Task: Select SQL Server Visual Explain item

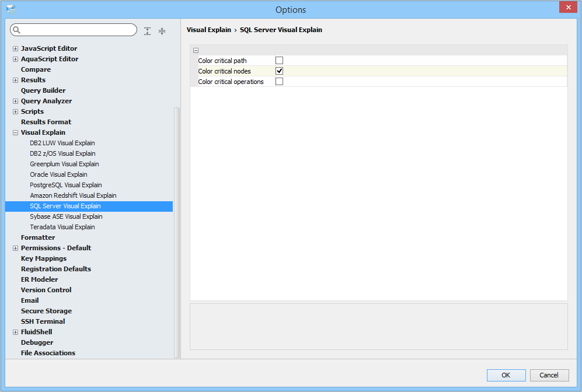Action: click(89, 206)
